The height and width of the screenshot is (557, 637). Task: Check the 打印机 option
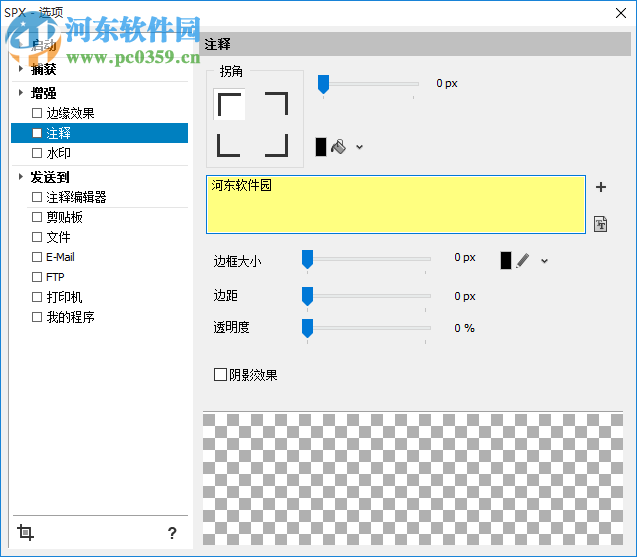(x=37, y=297)
